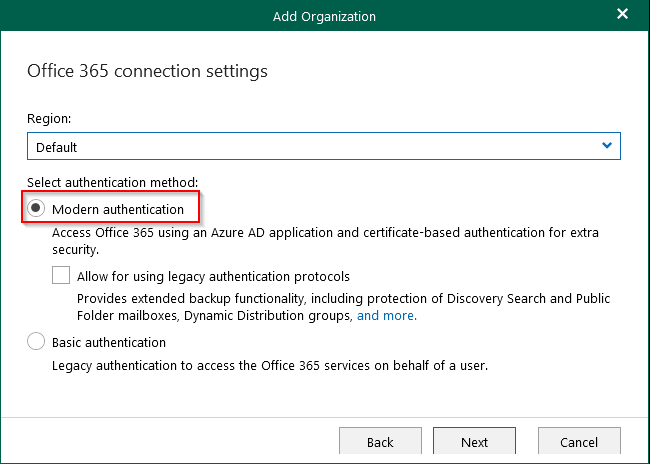Screen dimensions: 650x464
Task: Click the Legacy authentication description text
Action: (270, 366)
